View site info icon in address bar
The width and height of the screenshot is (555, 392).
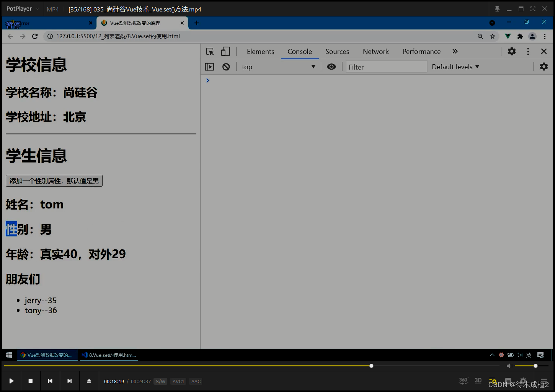tap(50, 36)
